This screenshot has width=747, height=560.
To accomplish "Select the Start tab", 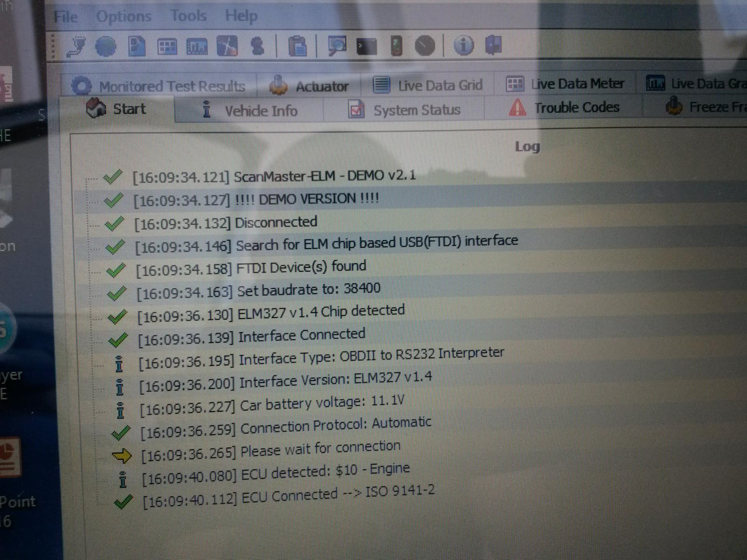I will 116,109.
